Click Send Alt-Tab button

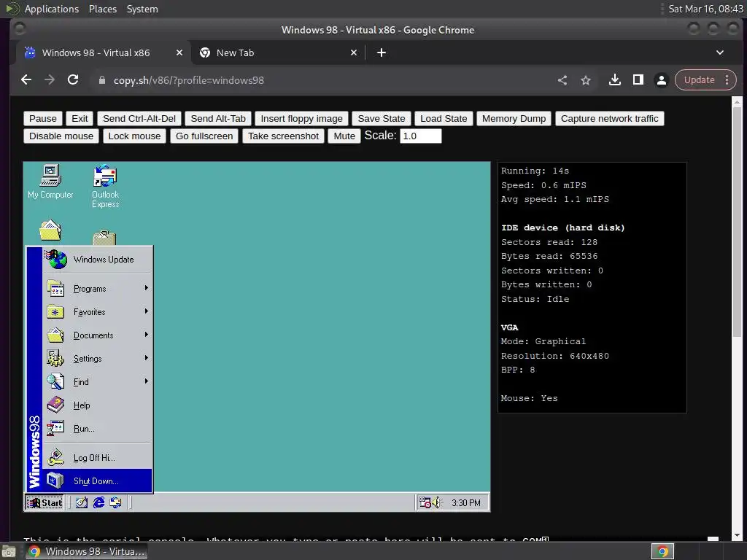point(218,119)
